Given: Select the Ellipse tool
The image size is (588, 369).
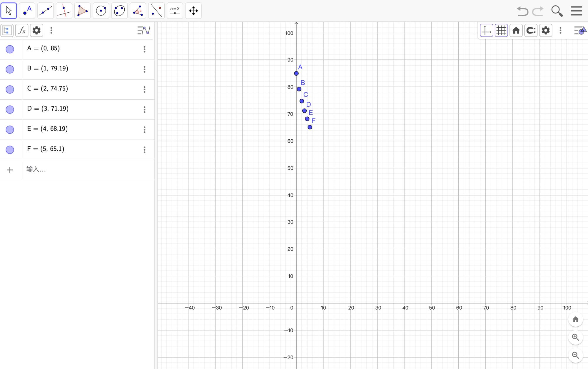Looking at the screenshot, I should 119,11.
